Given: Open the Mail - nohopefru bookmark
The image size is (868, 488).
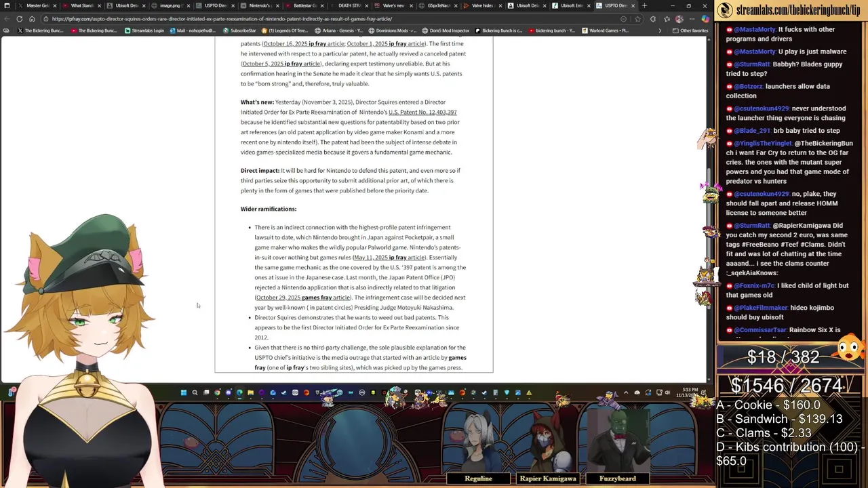Looking at the screenshot, I should pos(193,30).
